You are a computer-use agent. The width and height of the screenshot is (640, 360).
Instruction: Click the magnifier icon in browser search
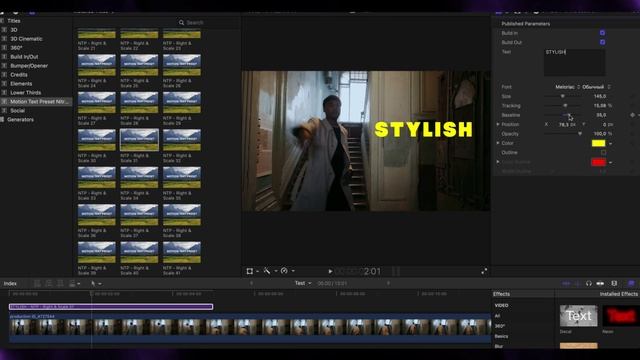point(181,22)
